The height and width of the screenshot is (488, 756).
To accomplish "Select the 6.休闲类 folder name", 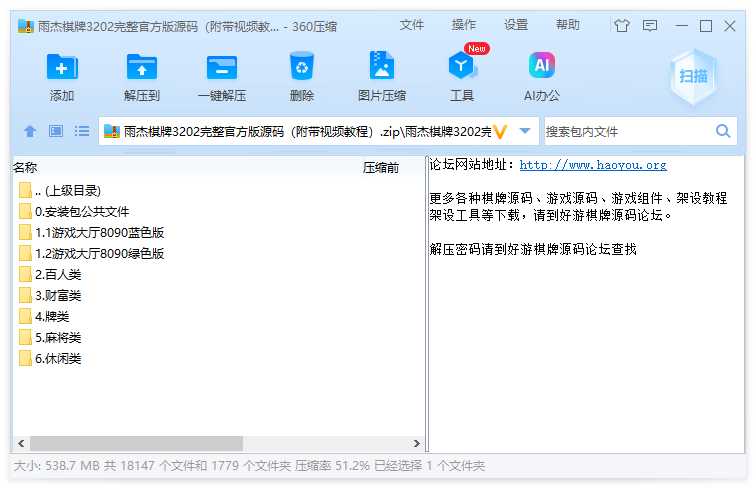I will click(58, 358).
